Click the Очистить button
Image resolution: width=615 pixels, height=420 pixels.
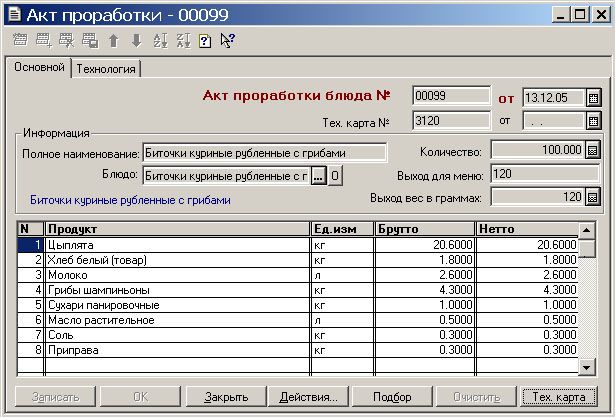pyautogui.click(x=477, y=397)
